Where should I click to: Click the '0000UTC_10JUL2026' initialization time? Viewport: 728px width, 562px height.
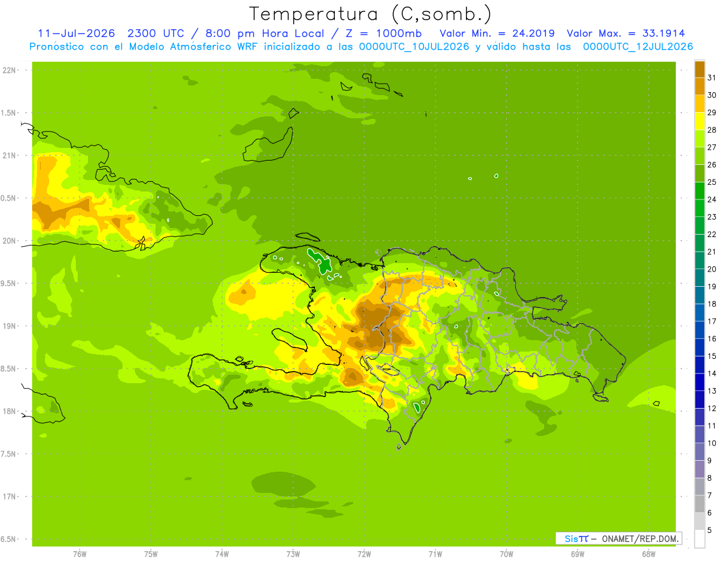[x=414, y=47]
